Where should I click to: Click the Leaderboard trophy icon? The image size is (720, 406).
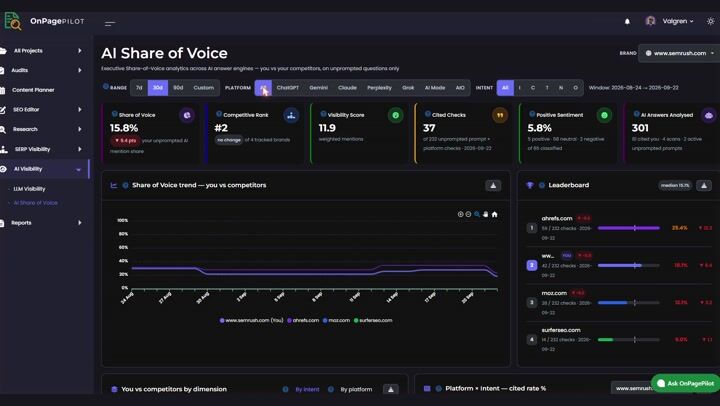(x=530, y=185)
